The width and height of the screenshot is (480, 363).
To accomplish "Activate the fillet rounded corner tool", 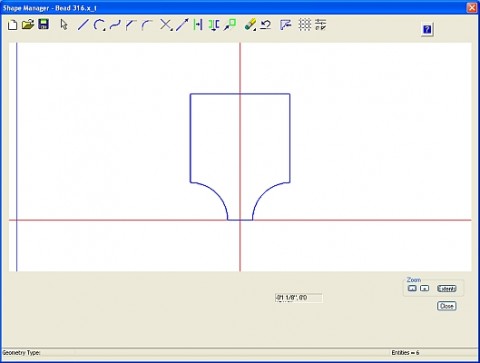I will (x=147, y=25).
